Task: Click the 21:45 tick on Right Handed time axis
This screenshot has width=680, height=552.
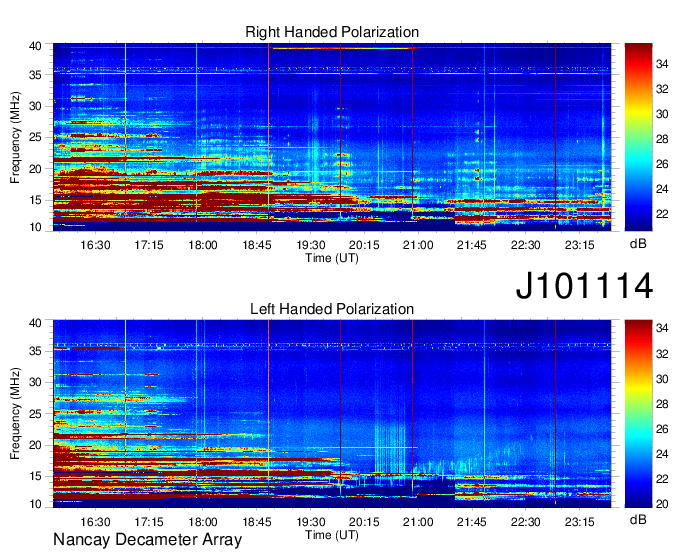Action: coord(471,245)
